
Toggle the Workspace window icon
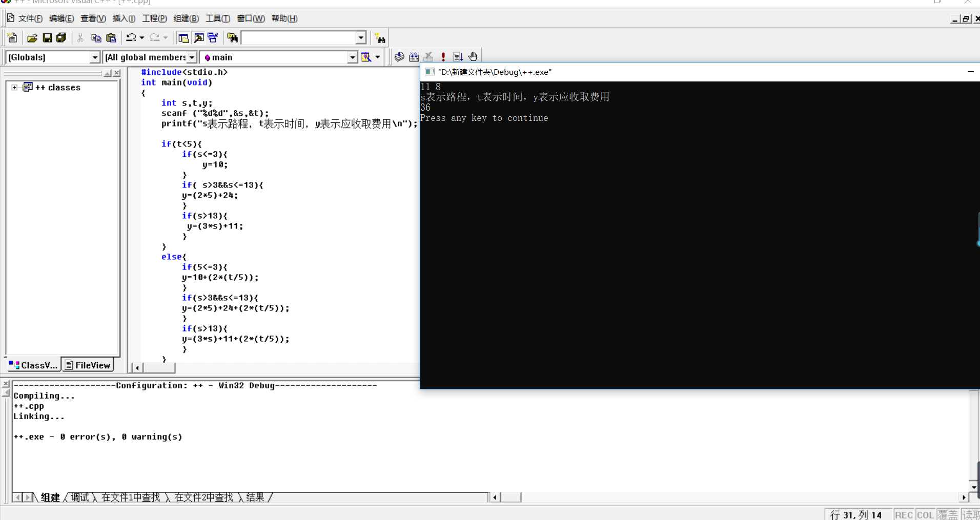click(183, 38)
